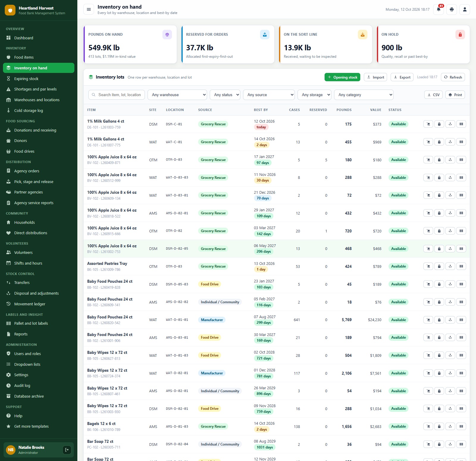Click the tray icon on On The Sort Line card
This screenshot has width=476, height=461.
(x=363, y=35)
